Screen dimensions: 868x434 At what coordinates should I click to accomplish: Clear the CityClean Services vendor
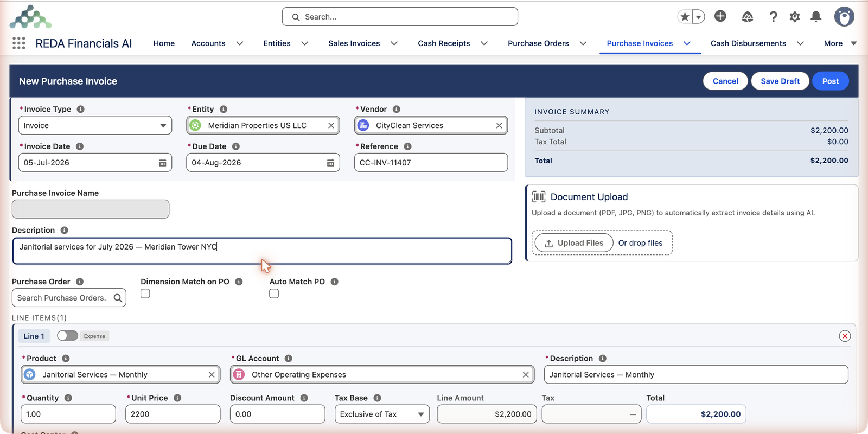pyautogui.click(x=499, y=125)
